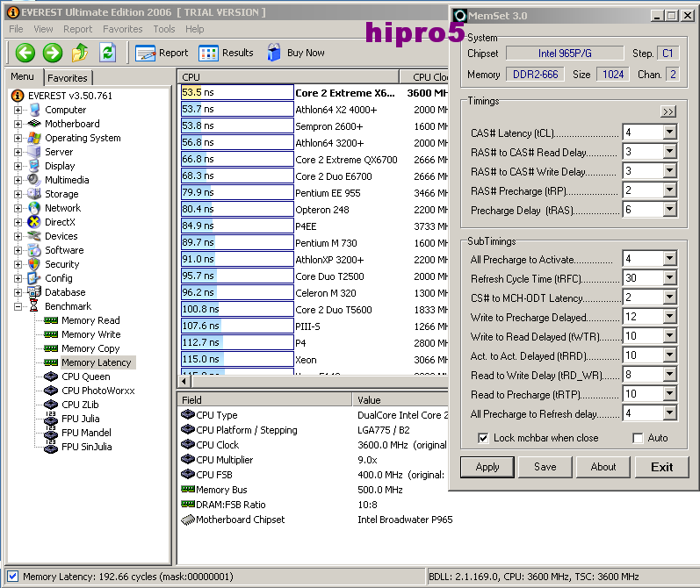This screenshot has width=700, height=588.
Task: Select the Computer icon in tree
Action: coord(34,110)
